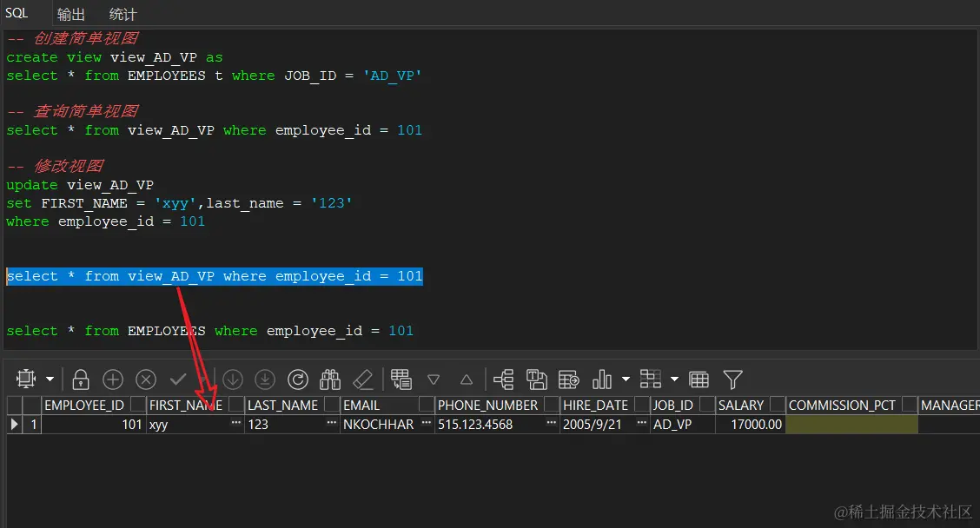Toggle the box beside EMPLOYEE_ID header
Screen dimensions: 980x528
(x=137, y=405)
